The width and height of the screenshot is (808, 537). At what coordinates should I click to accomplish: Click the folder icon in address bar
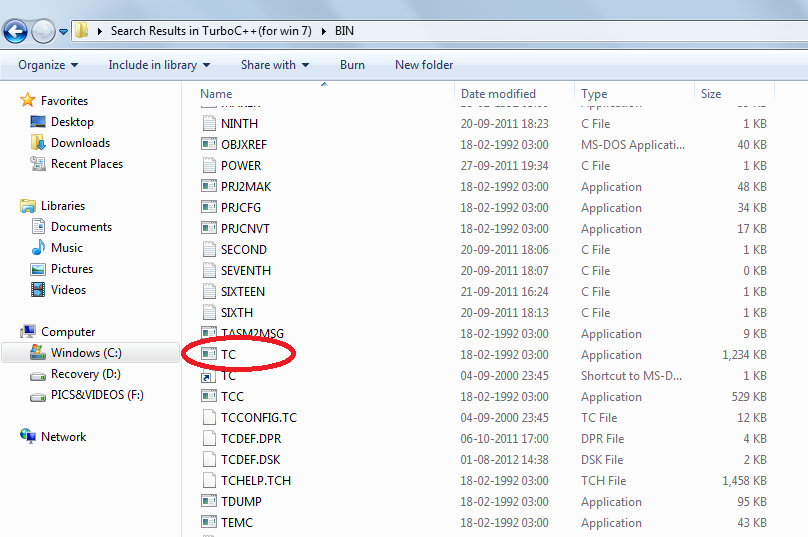[81, 30]
